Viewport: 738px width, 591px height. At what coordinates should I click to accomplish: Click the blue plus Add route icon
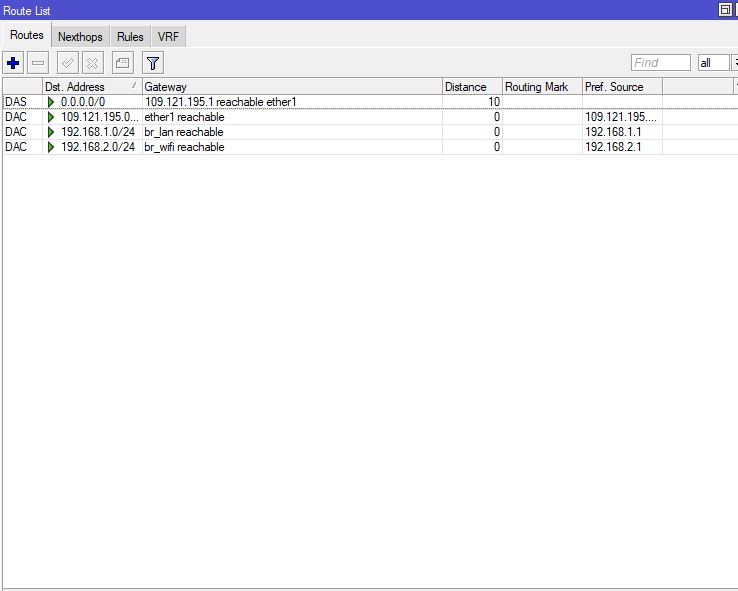pos(13,63)
